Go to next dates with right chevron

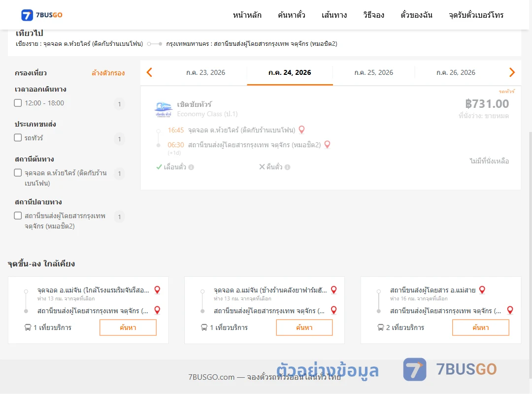(x=512, y=72)
